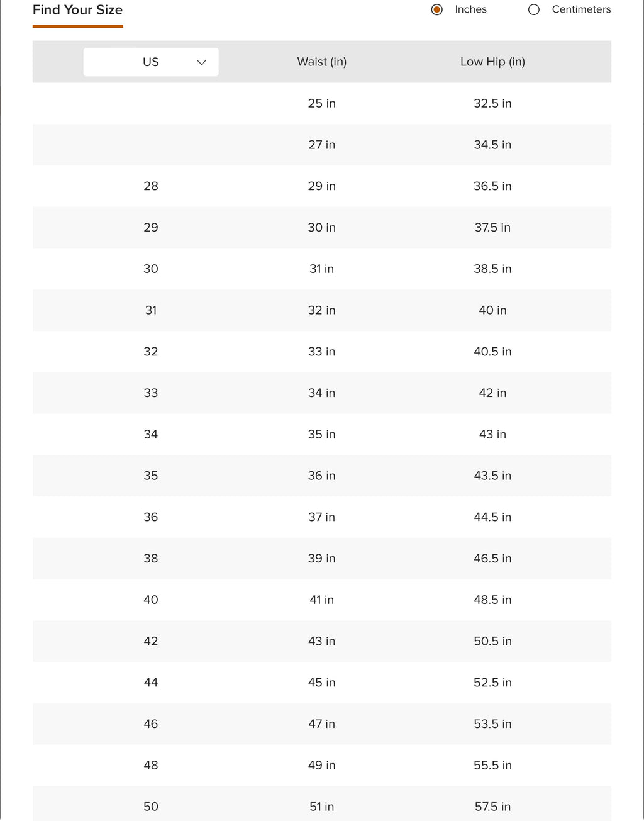Click size 36 in US column
This screenshot has width=644, height=821.
pyautogui.click(x=151, y=517)
